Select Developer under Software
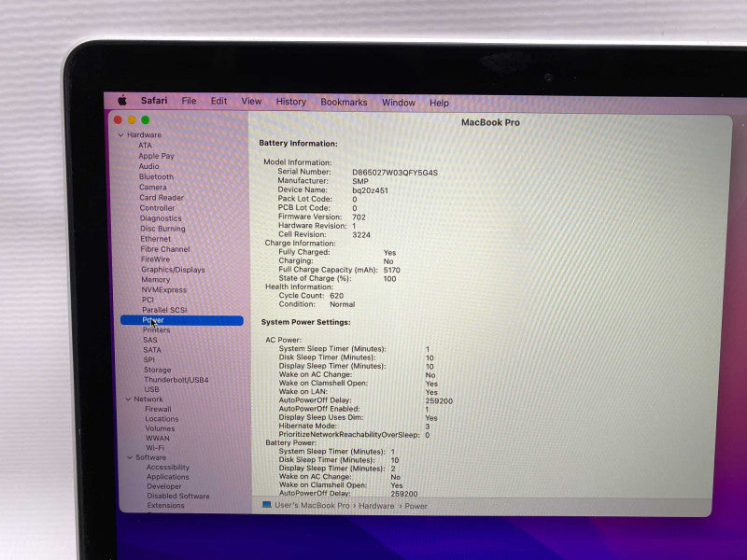The image size is (747, 560). point(164,486)
